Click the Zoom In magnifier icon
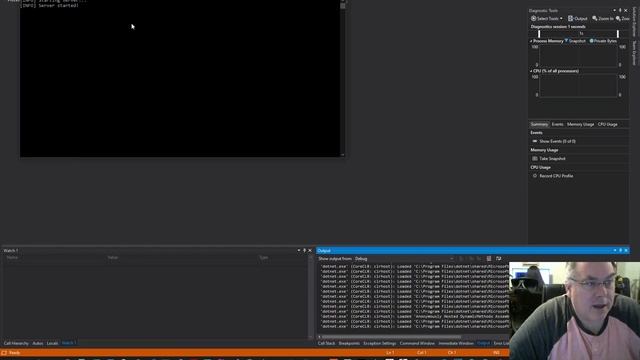The height and width of the screenshot is (360, 640). click(595, 18)
